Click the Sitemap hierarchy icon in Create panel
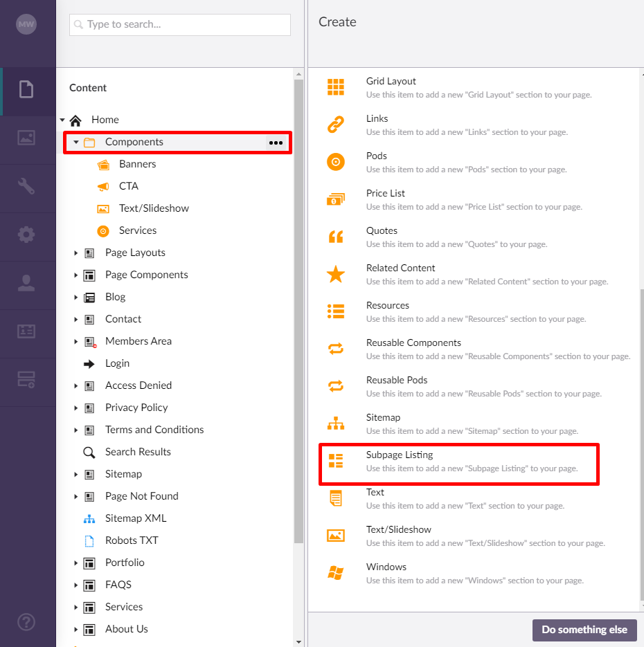The height and width of the screenshot is (647, 644). (x=336, y=423)
